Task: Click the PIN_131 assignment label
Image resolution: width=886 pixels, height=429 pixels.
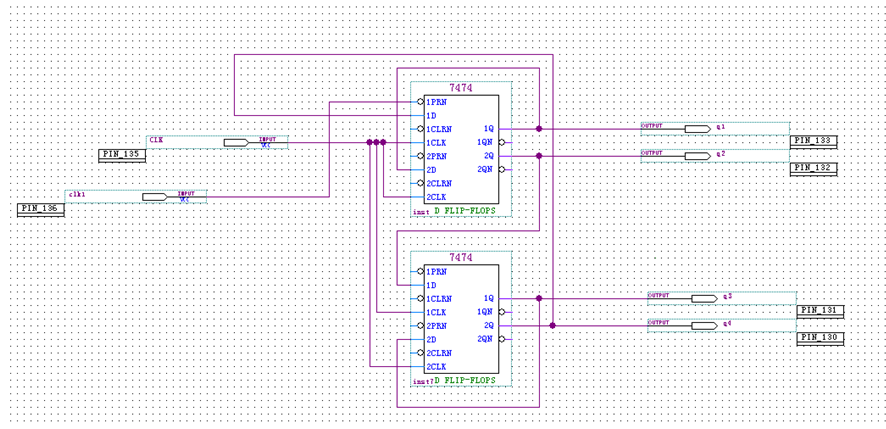Action: (x=820, y=311)
